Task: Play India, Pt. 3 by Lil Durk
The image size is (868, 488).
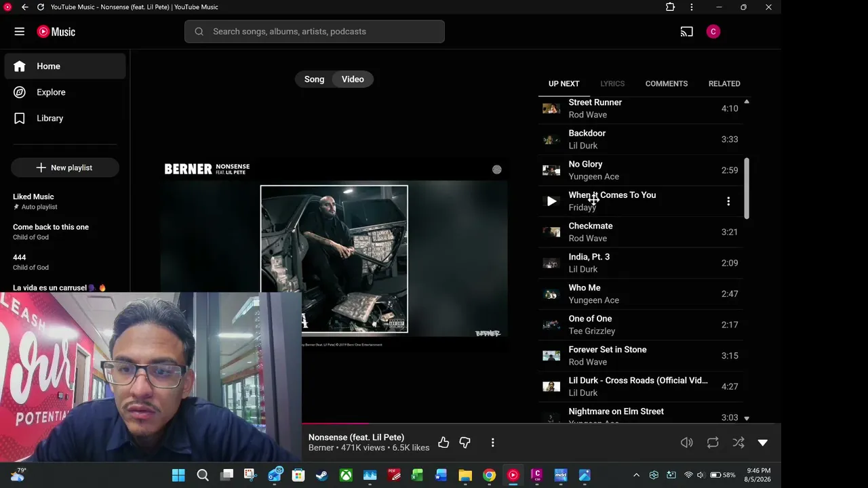Action: tap(641, 263)
